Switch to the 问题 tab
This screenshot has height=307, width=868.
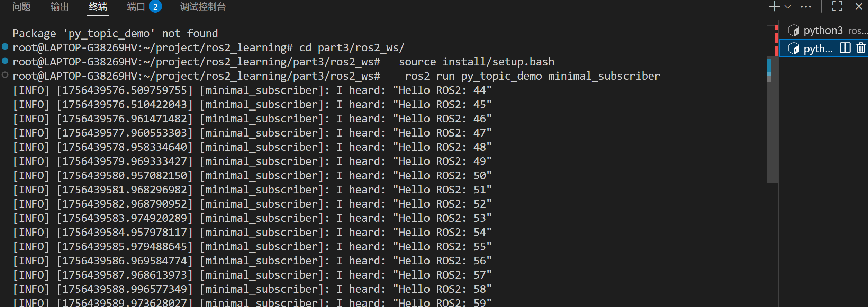(x=21, y=7)
